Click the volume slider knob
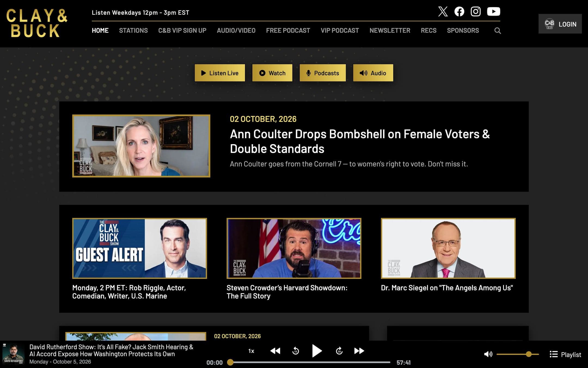Image resolution: width=588 pixels, height=368 pixels. point(529,354)
